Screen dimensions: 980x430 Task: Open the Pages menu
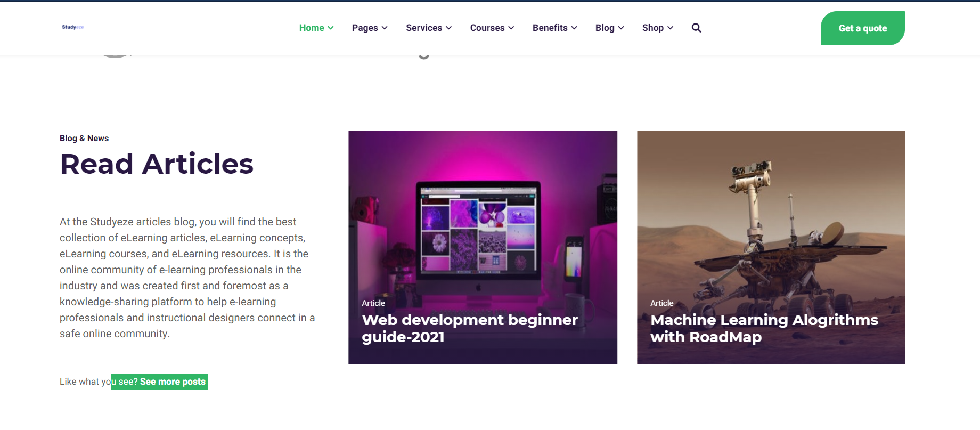370,28
